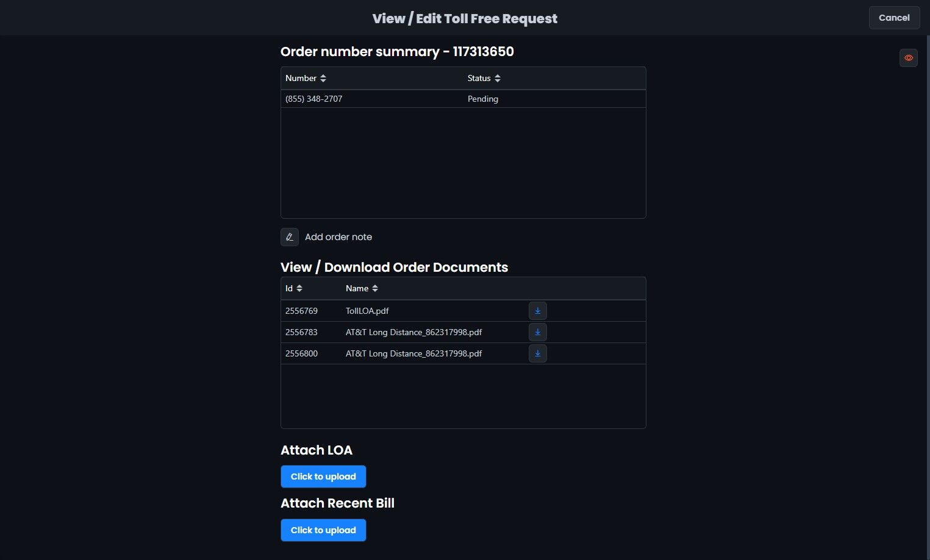Click to upload under Attach Recent Bill
Image resolution: width=930 pixels, height=560 pixels.
323,530
